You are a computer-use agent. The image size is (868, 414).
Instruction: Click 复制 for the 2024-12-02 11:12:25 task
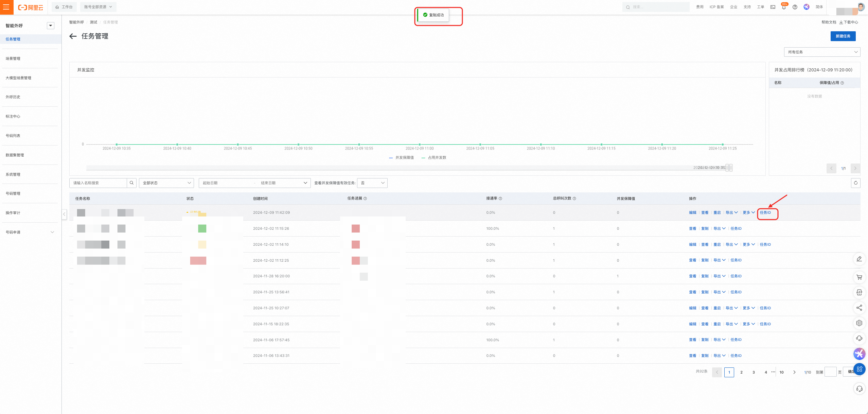(705, 260)
